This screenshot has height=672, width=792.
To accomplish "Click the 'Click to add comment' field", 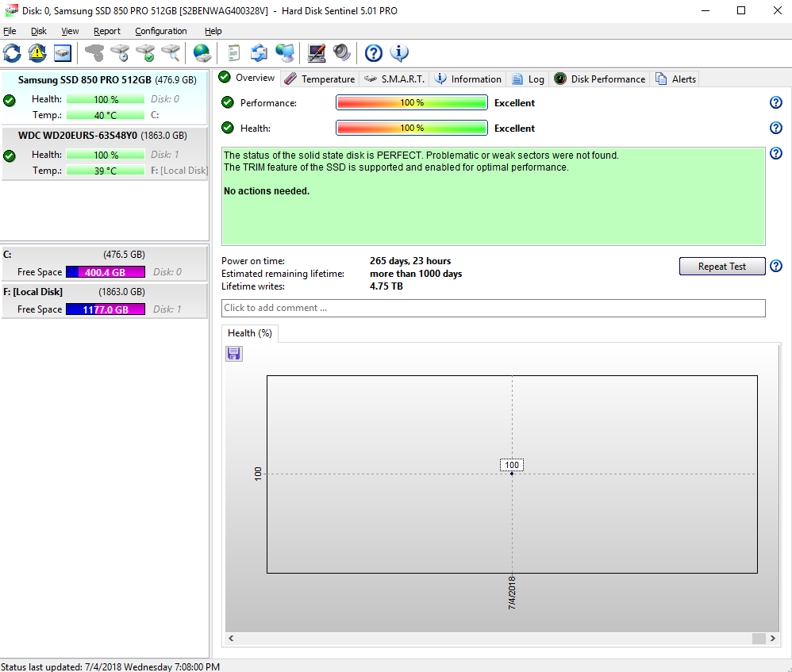I will tap(493, 308).
